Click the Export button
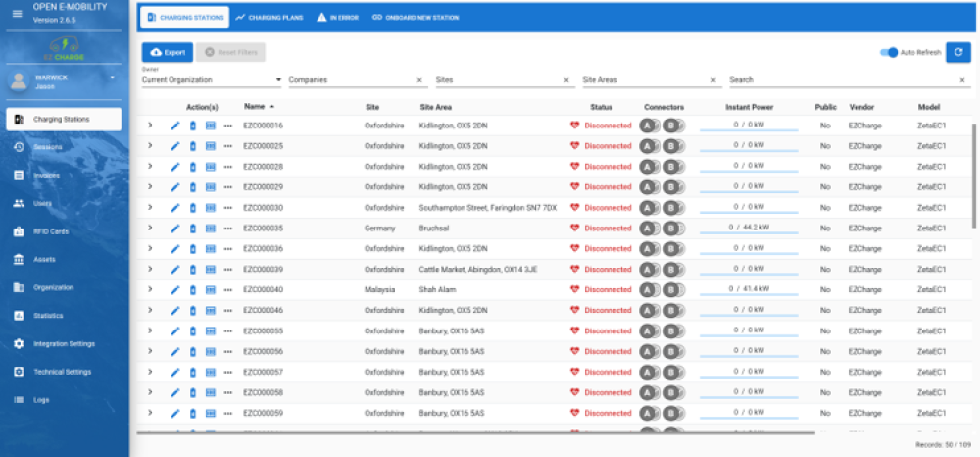Screen dimensions: 980x457 click(x=167, y=52)
